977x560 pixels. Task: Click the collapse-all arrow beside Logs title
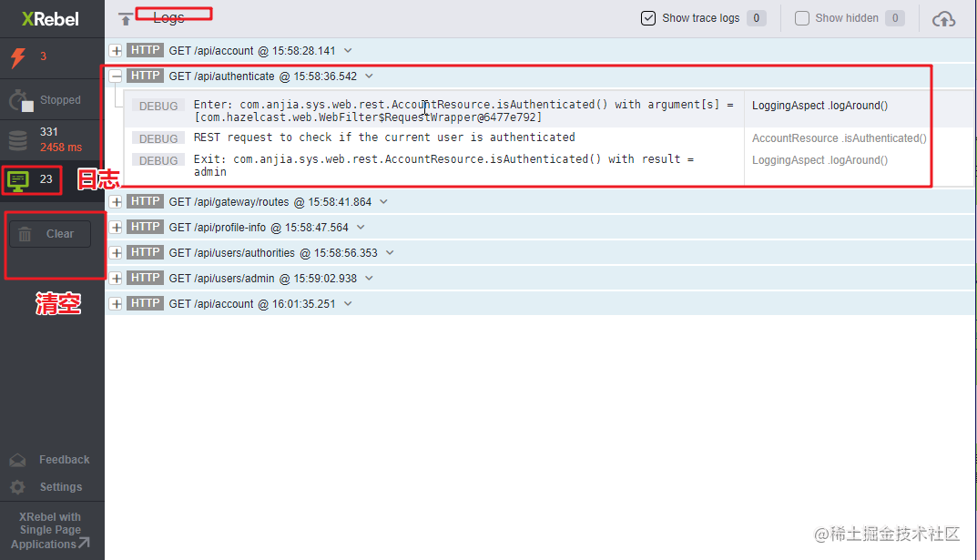126,19
